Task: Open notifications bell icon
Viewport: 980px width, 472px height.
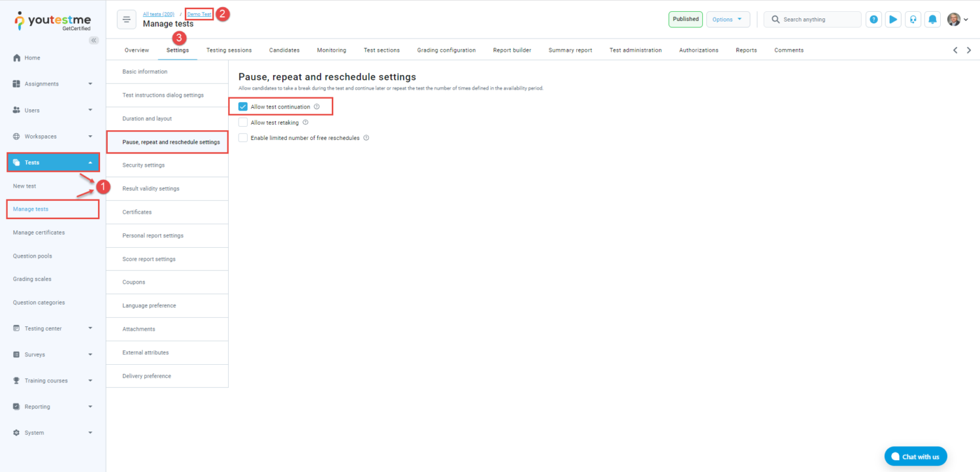Action: (932, 20)
